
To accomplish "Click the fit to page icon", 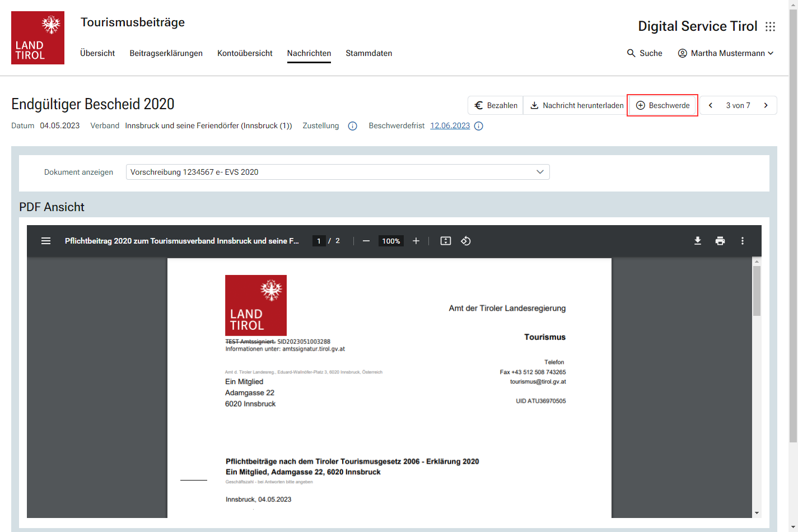I will [446, 241].
